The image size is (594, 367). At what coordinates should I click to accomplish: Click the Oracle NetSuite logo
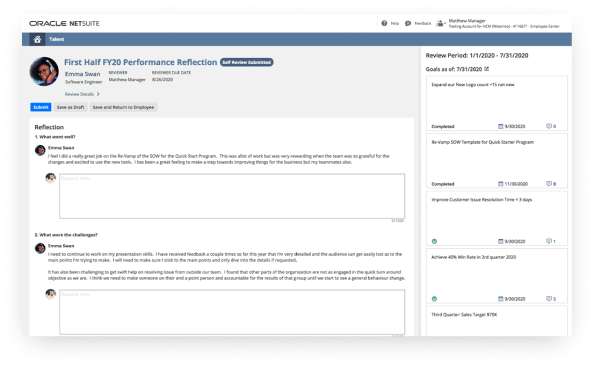coord(64,23)
